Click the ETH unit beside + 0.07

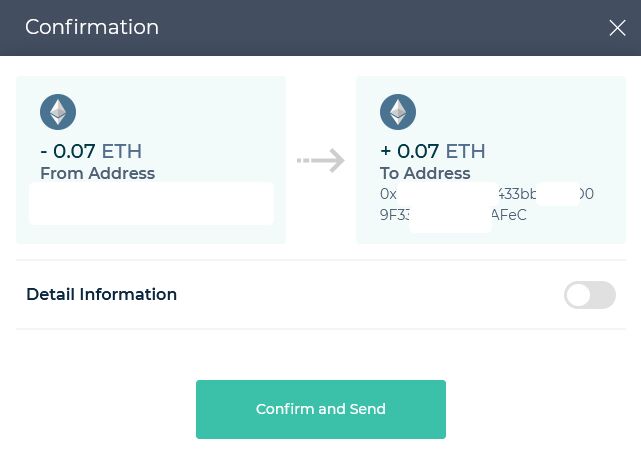(465, 152)
